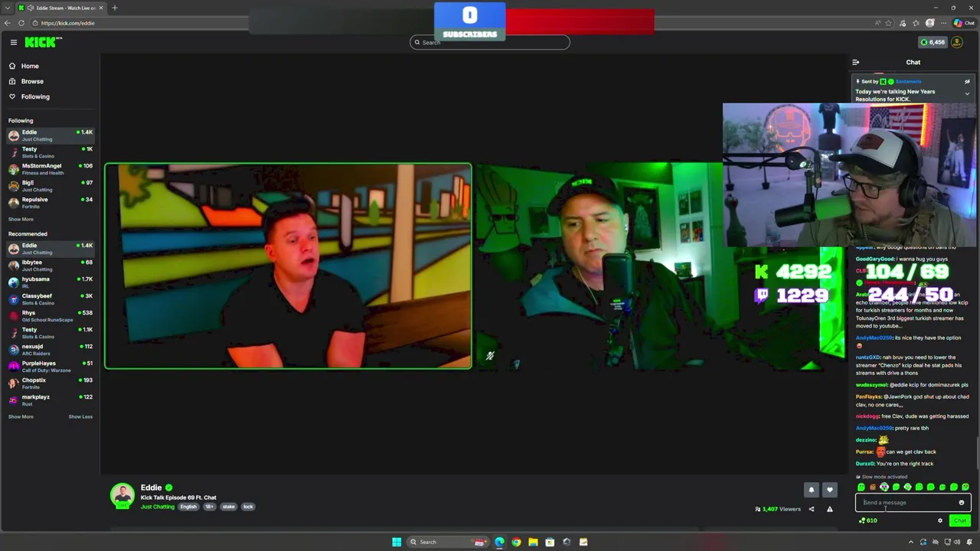Viewport: 980px width, 551px height.
Task: Open the Windows Start menu
Action: [397, 542]
